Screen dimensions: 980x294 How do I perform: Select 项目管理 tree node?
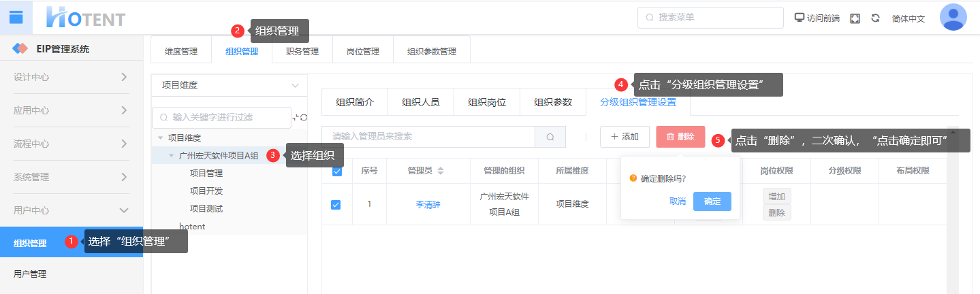coord(206,174)
